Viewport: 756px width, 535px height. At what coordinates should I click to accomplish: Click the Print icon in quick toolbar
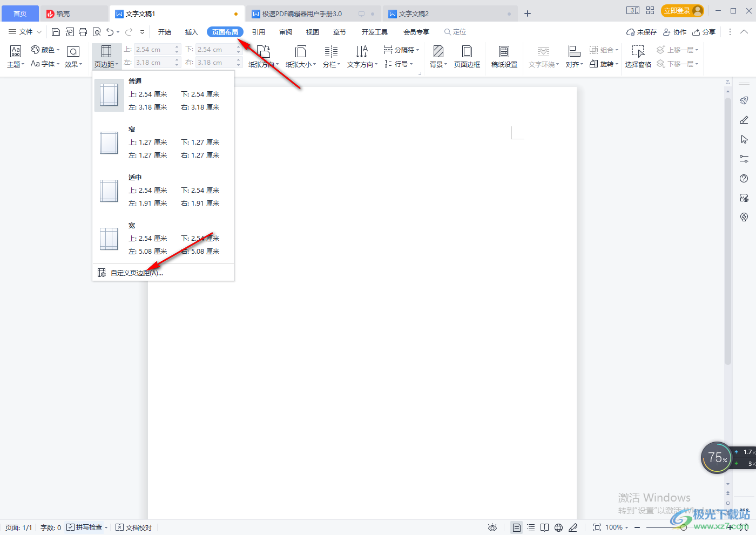tap(83, 32)
